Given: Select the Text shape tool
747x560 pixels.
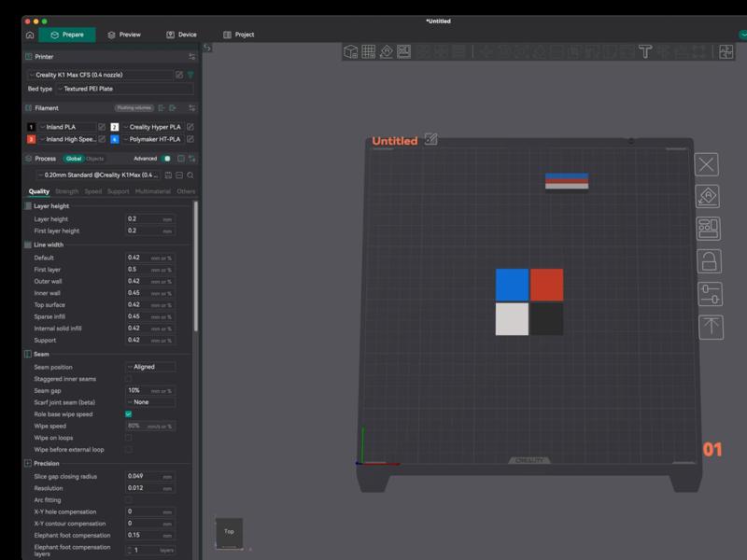Looking at the screenshot, I should [x=643, y=52].
